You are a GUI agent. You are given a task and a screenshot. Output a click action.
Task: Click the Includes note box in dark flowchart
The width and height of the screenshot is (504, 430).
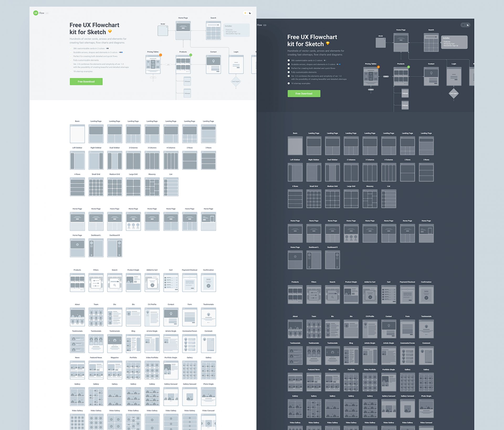coord(454,42)
